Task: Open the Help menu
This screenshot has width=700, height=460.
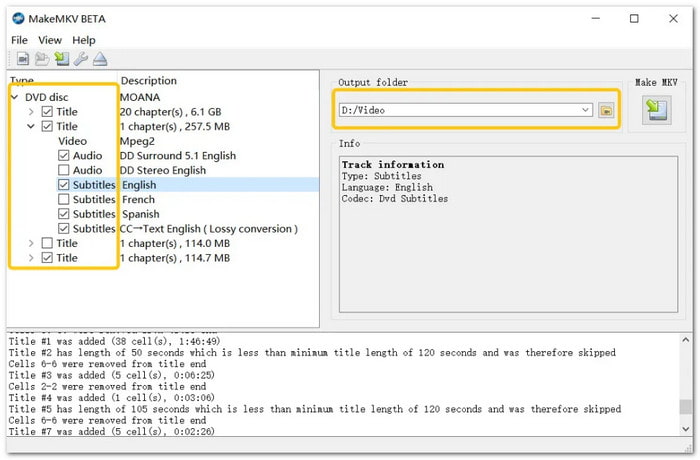Action: (84, 40)
